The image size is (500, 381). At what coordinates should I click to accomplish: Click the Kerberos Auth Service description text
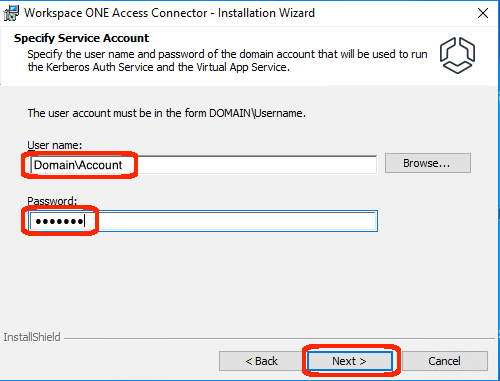pyautogui.click(x=227, y=60)
